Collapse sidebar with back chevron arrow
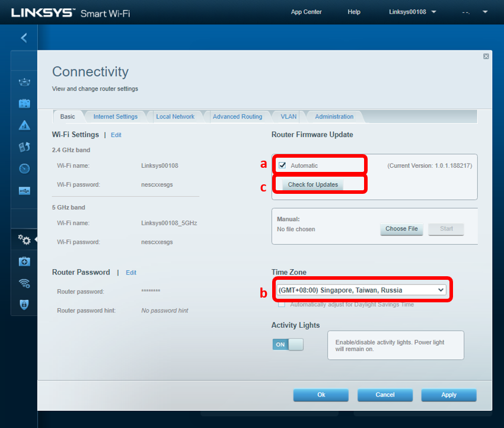Viewport: 504px width, 428px height. (x=24, y=38)
